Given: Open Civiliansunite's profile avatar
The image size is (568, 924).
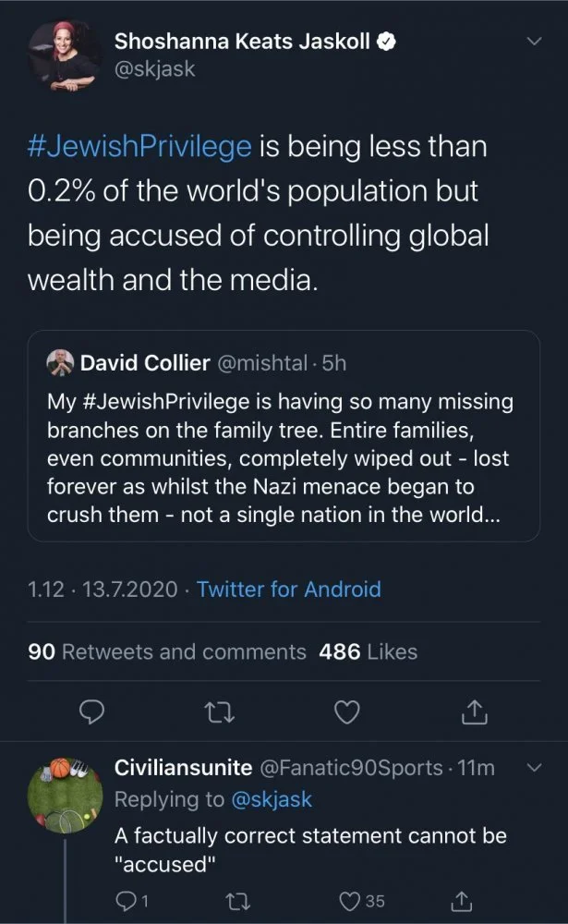Looking at the screenshot, I should tap(65, 796).
